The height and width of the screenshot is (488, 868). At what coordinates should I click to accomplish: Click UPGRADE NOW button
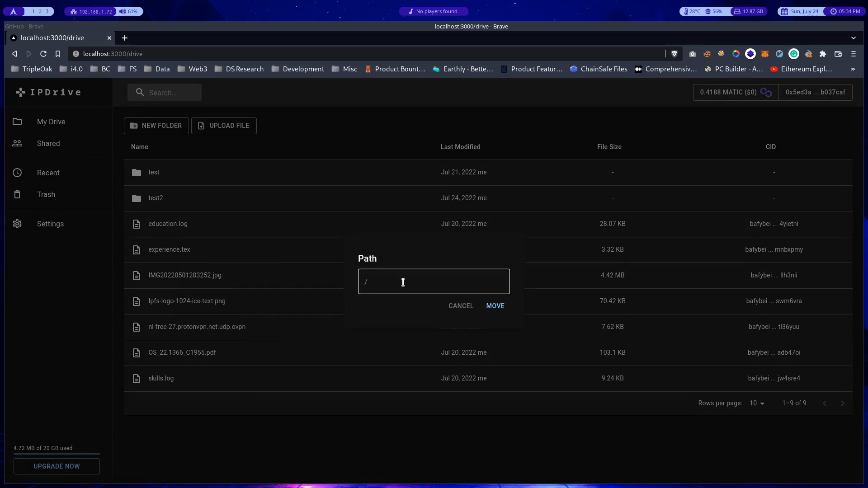tap(57, 466)
